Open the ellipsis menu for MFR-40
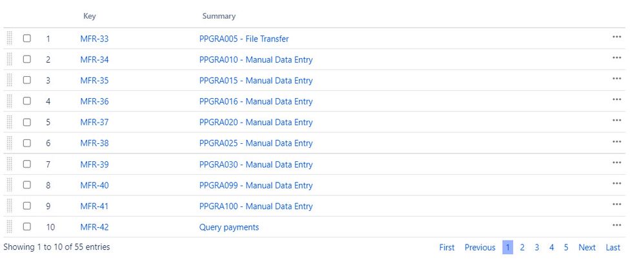This screenshot has height=260, width=644. coord(616,183)
